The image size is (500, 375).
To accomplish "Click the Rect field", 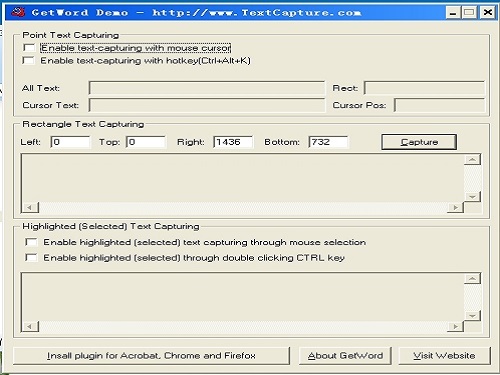I will pyautogui.click(x=424, y=88).
